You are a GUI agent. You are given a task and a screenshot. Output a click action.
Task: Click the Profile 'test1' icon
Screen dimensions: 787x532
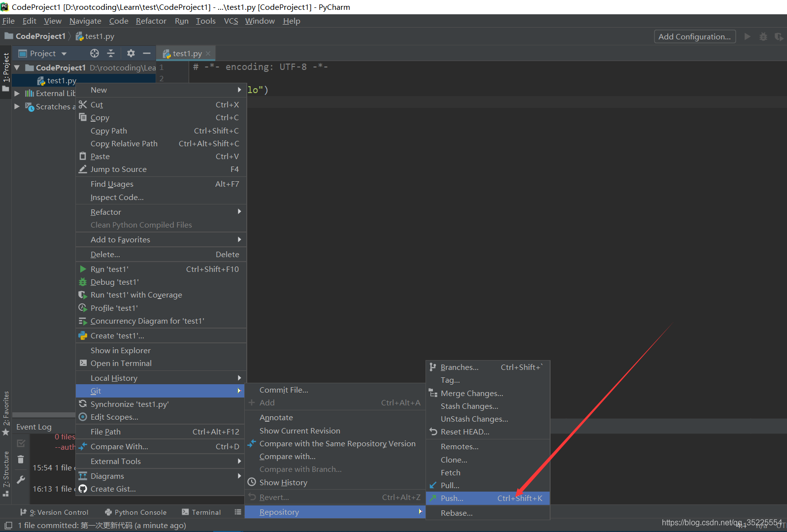[x=83, y=308]
